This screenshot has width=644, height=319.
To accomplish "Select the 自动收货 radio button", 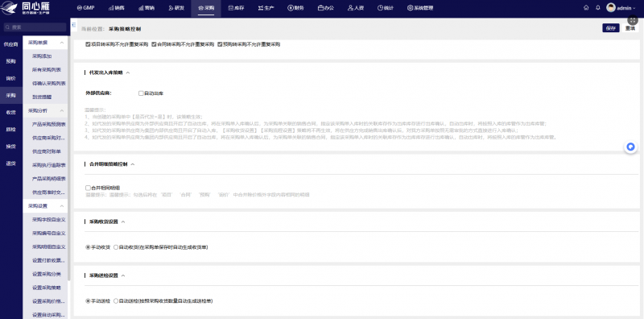I will (116, 247).
